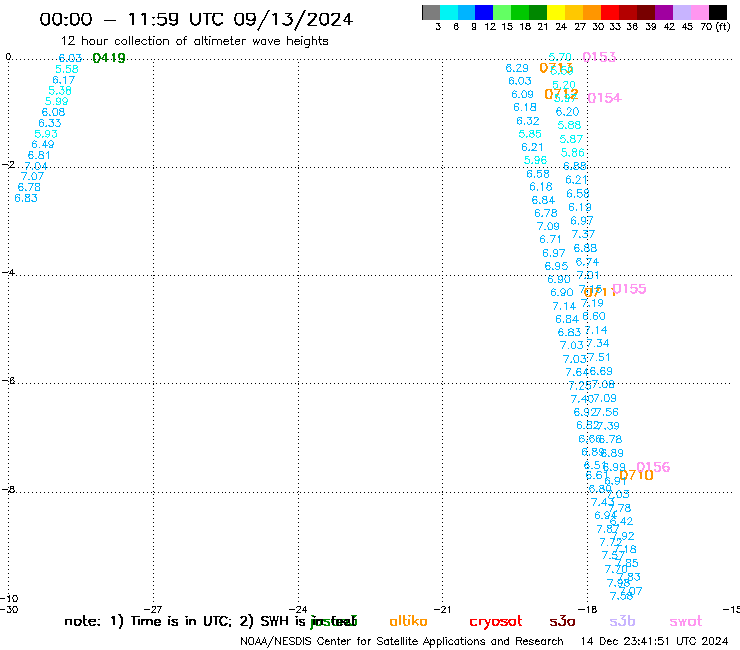This screenshot has height=650, width=740.
Task: Click the wave height value 6.29
Action: click(x=517, y=68)
